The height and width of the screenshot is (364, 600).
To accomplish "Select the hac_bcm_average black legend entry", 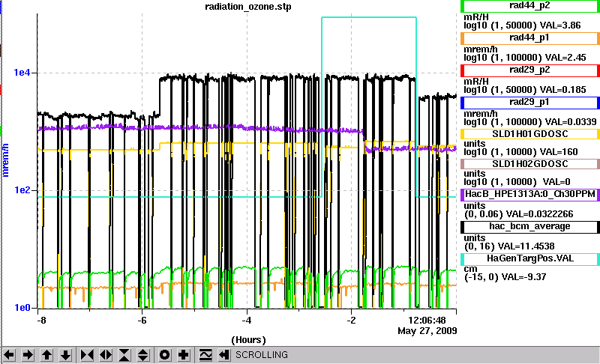I will click(x=530, y=227).
